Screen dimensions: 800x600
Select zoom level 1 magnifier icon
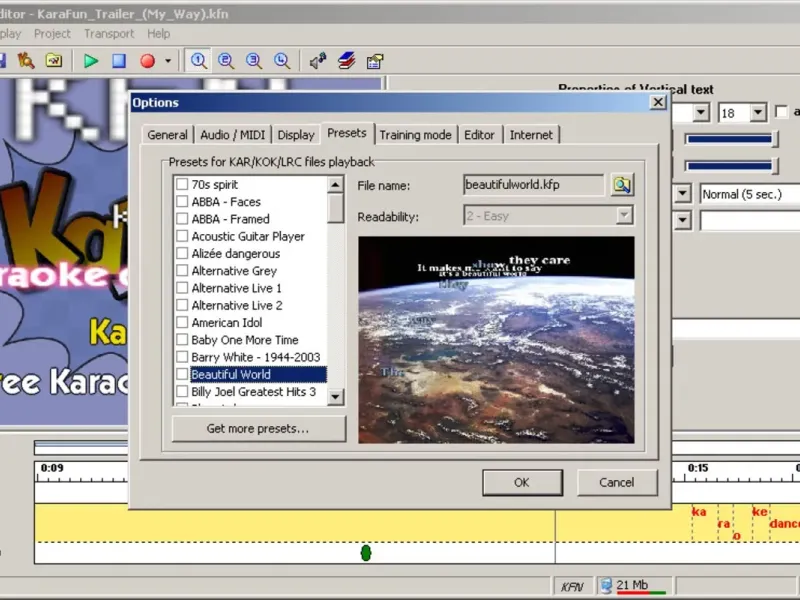[199, 61]
